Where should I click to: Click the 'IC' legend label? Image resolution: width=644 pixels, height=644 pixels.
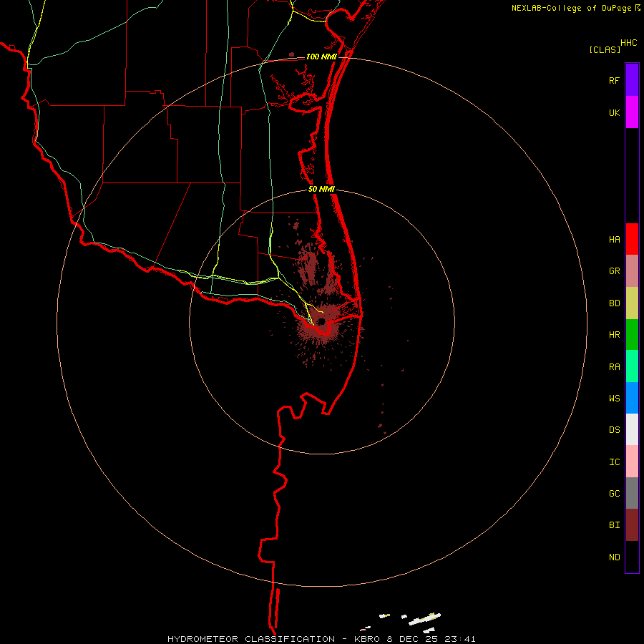[614, 462]
